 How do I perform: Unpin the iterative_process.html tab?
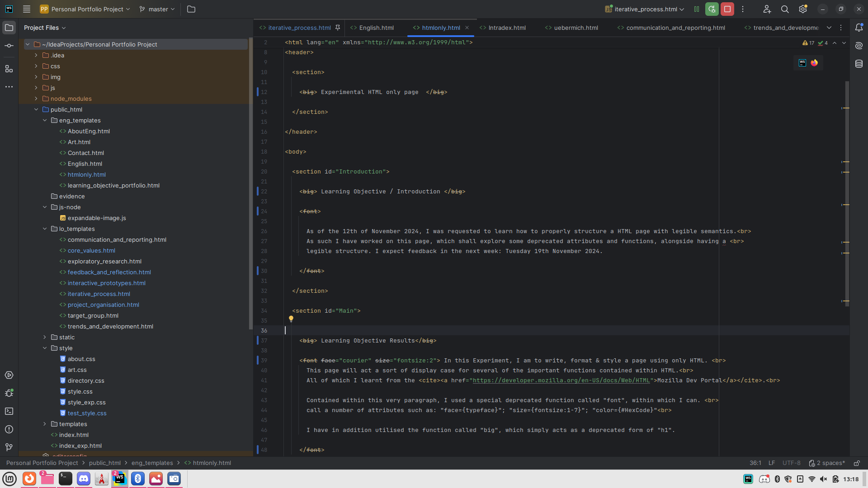(338, 28)
